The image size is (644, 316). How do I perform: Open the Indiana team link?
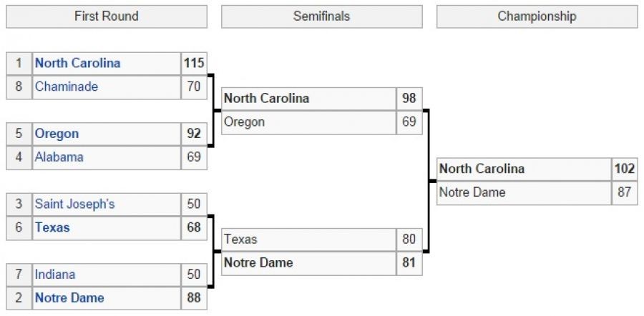coord(55,275)
